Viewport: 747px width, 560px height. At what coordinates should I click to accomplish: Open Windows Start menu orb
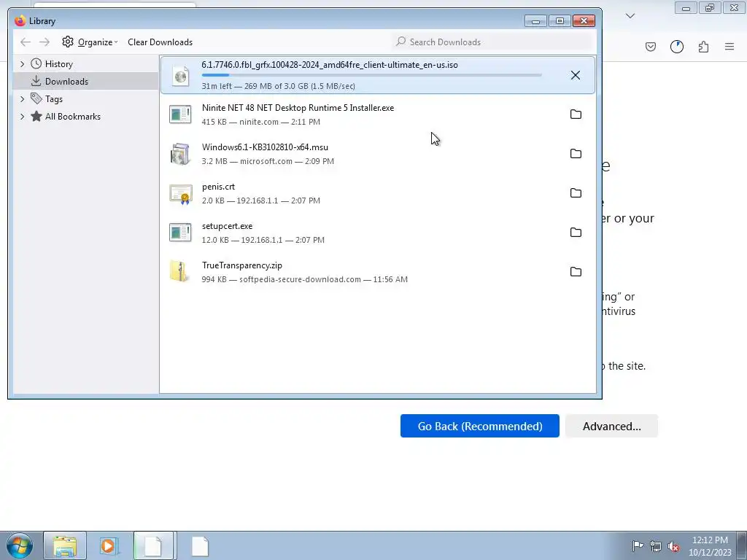click(20, 545)
